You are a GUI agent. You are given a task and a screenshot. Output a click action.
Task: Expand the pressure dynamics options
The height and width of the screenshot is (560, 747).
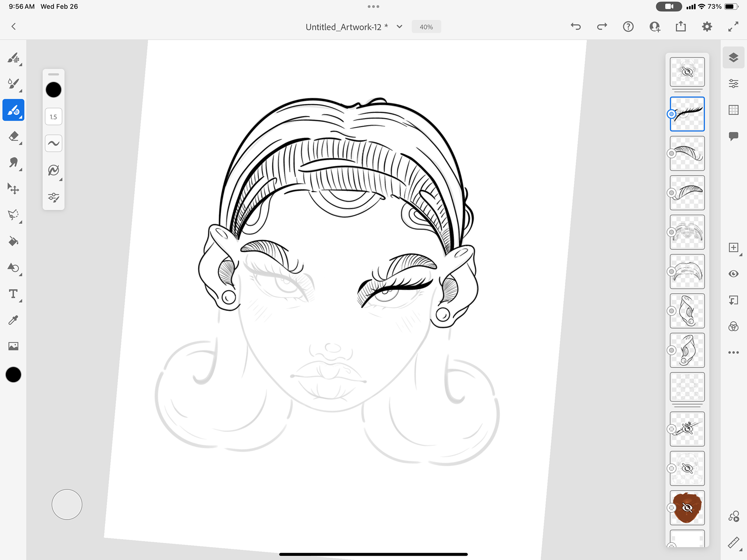click(54, 170)
